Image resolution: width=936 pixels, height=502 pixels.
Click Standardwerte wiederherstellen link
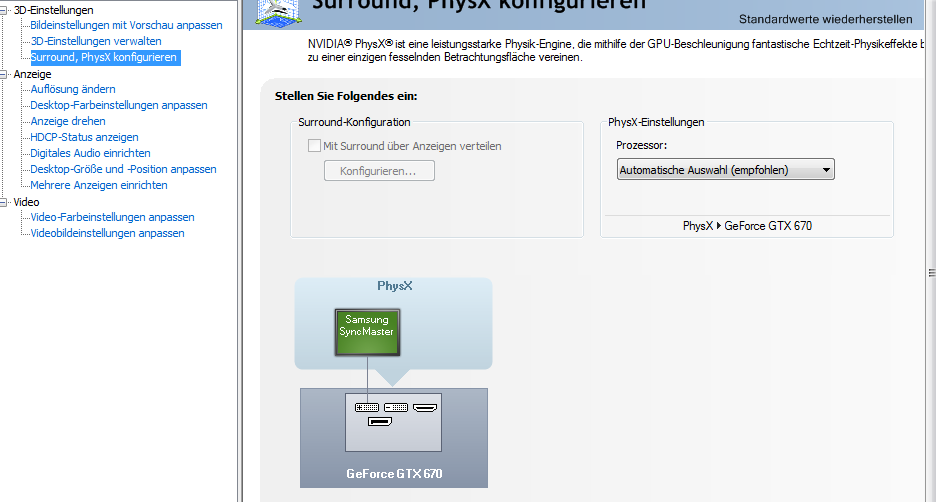pos(826,19)
